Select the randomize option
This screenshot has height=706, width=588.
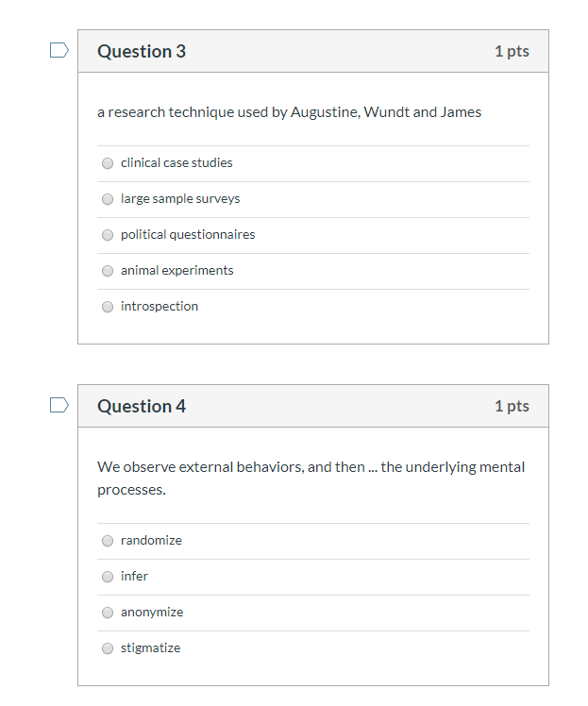tap(108, 541)
